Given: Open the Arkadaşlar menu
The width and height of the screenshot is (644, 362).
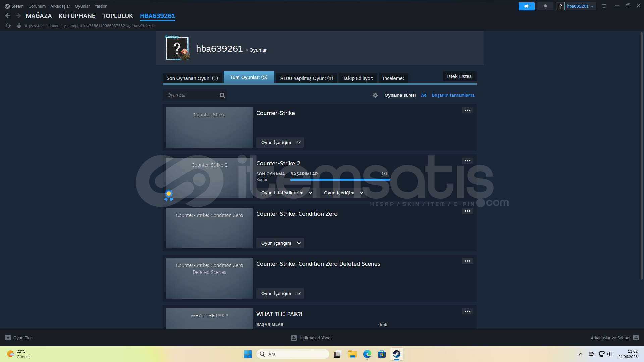Looking at the screenshot, I should 60,6.
